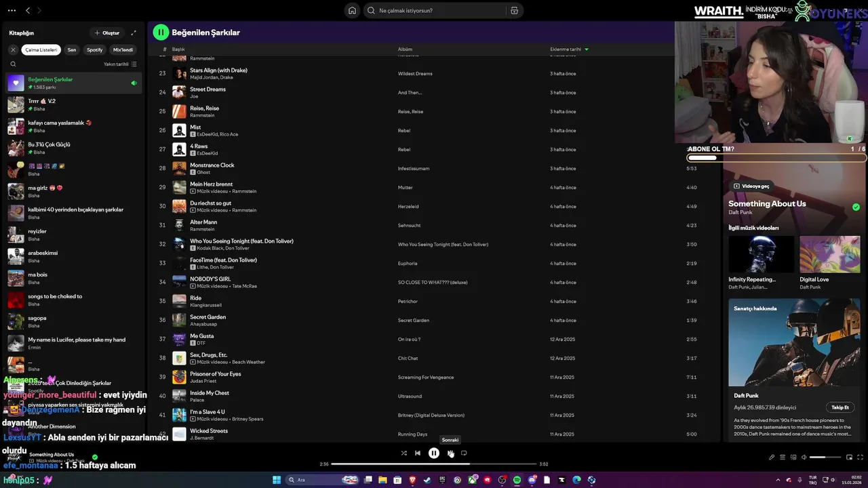Viewport: 868px width, 488px height.
Task: Skip to the previous track
Action: pos(418,453)
